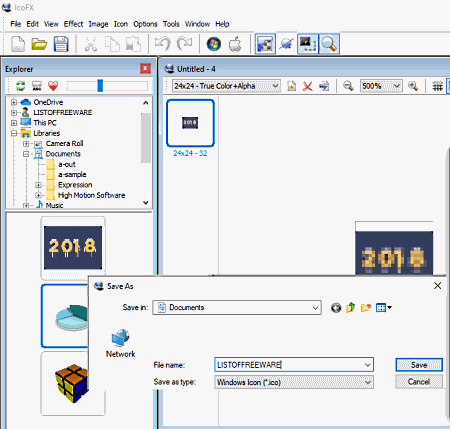This screenshot has width=450, height=429.
Task: Open the Window menu
Action: click(x=197, y=24)
